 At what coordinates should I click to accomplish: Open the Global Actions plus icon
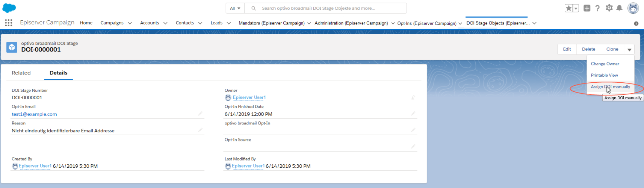[x=587, y=8]
